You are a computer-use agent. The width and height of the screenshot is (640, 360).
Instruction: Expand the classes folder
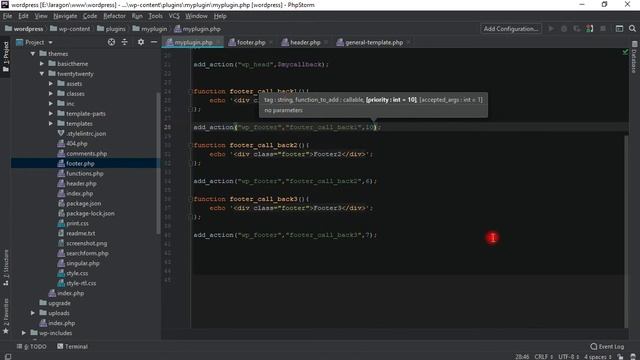pos(51,94)
